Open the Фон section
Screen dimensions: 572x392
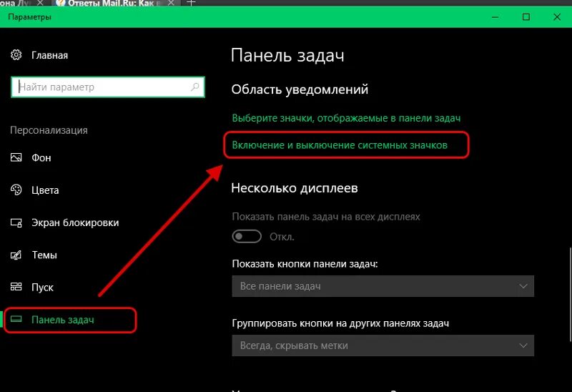coord(41,157)
